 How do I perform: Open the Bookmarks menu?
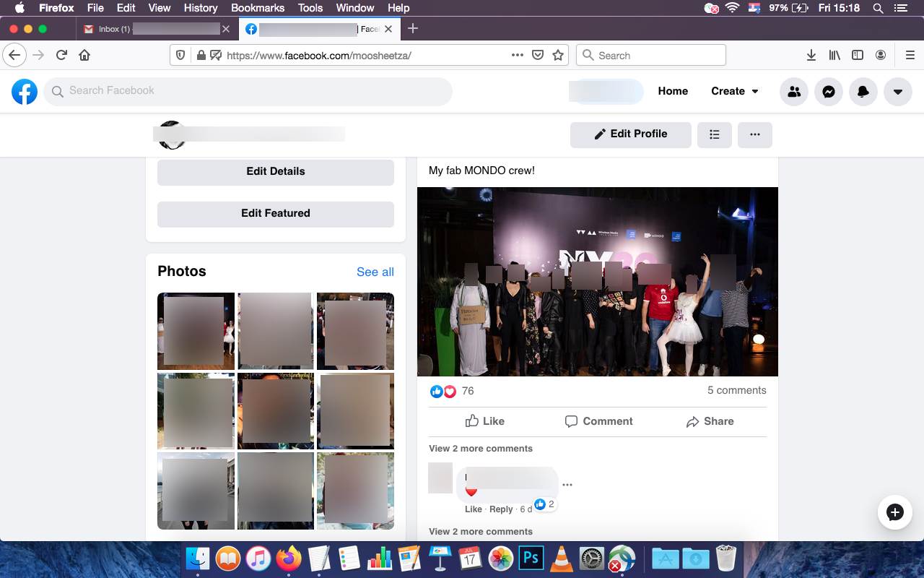(258, 8)
